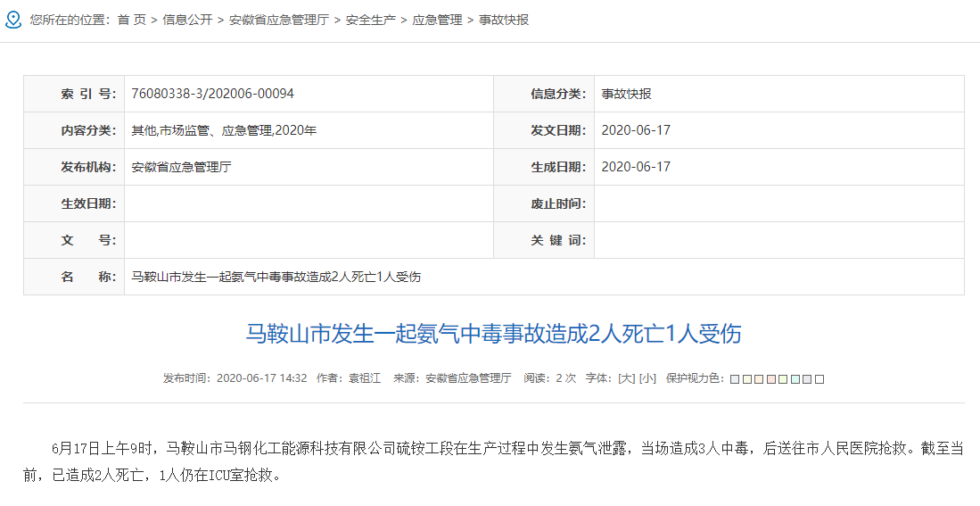This screenshot has height=506, width=980.
Task: Click the 名称 row title text
Action: (276, 277)
